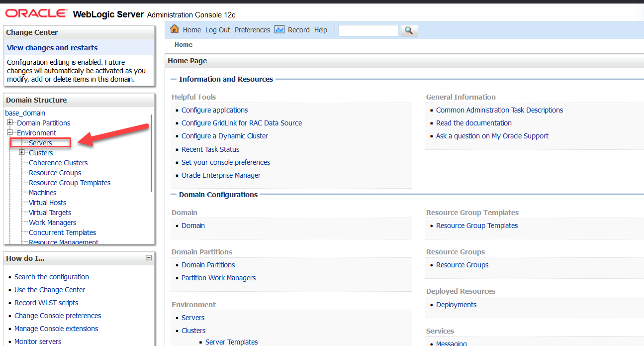Collapse the Environment tree node
Viewport: 644px width, 346px height.
[x=10, y=133]
